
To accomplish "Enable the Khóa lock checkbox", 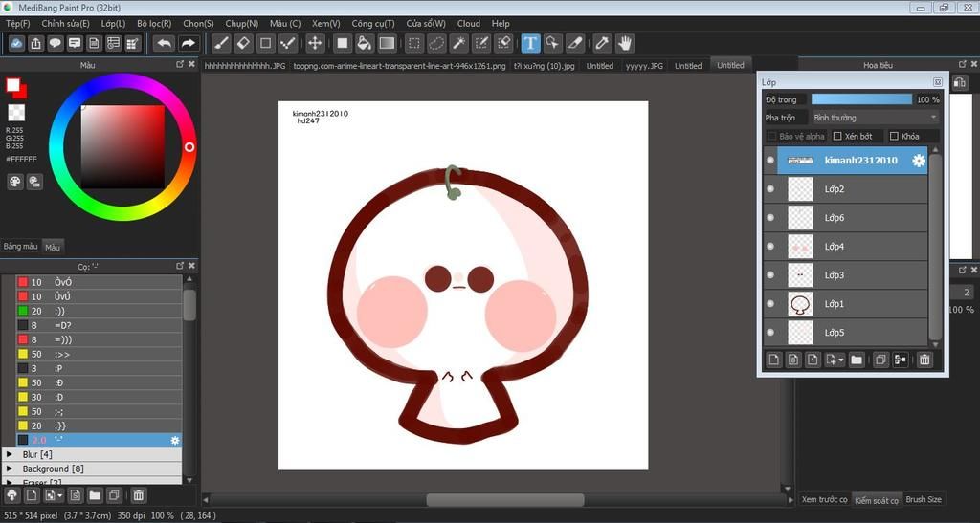I will (x=894, y=136).
